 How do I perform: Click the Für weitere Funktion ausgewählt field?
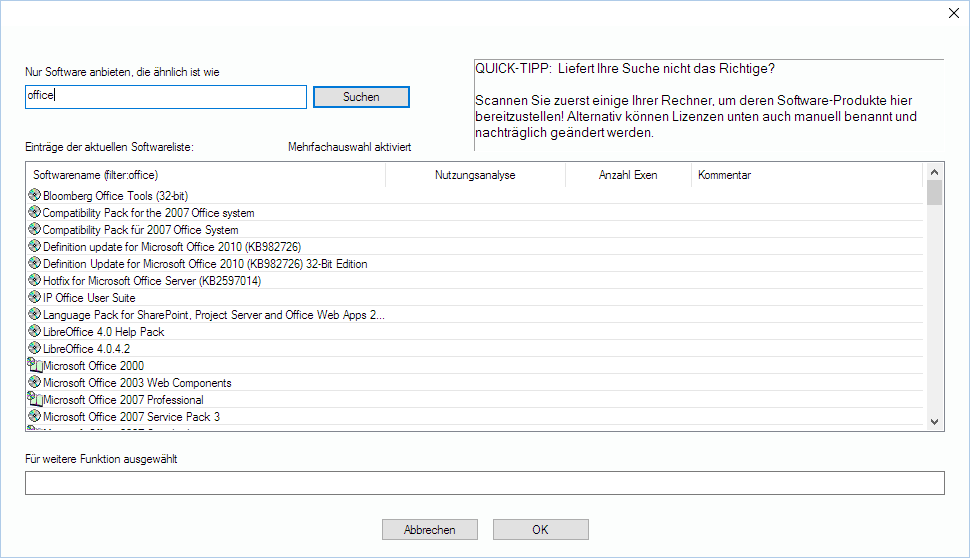tap(485, 483)
